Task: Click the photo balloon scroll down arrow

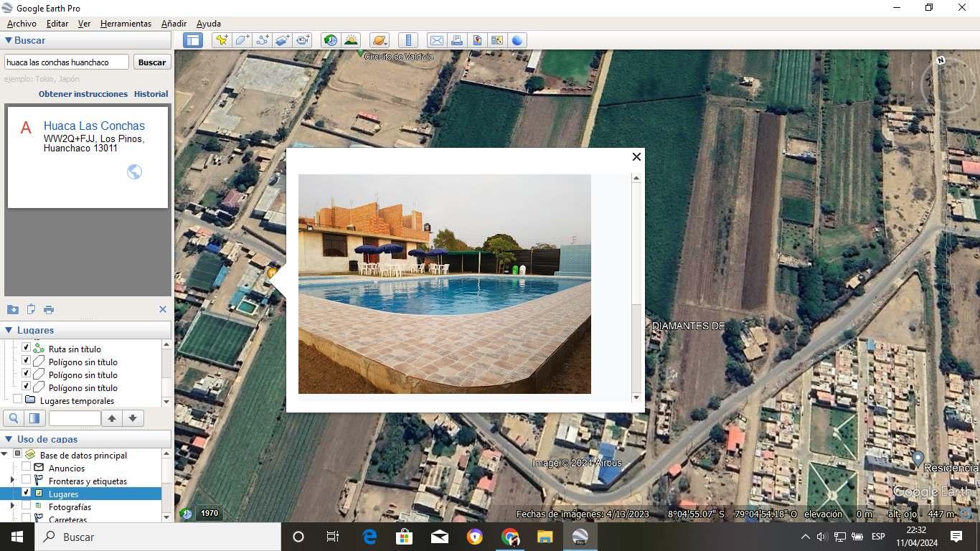Action: pyautogui.click(x=636, y=397)
